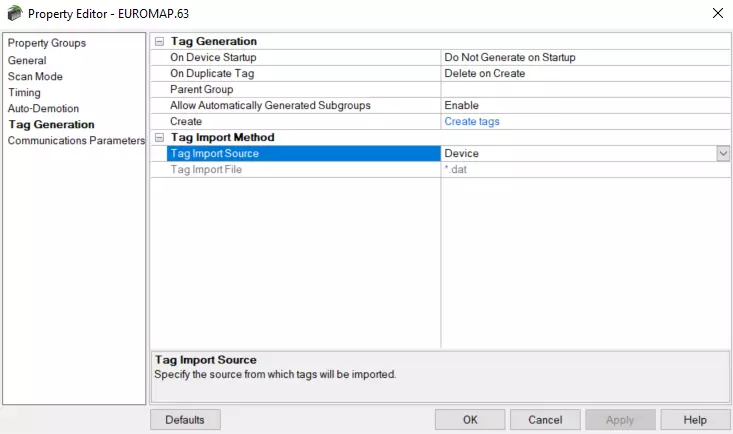This screenshot has width=733, height=434.
Task: Click the Apply button
Action: coord(620,420)
